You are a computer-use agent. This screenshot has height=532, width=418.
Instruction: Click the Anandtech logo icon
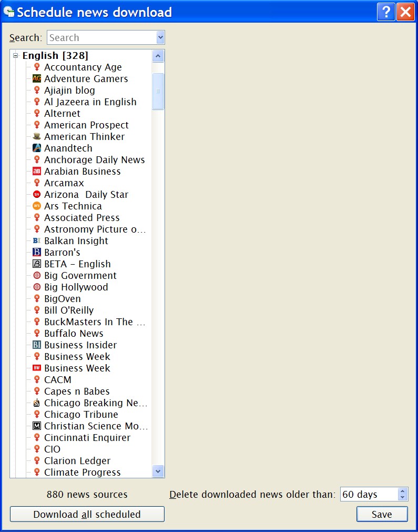click(37, 148)
